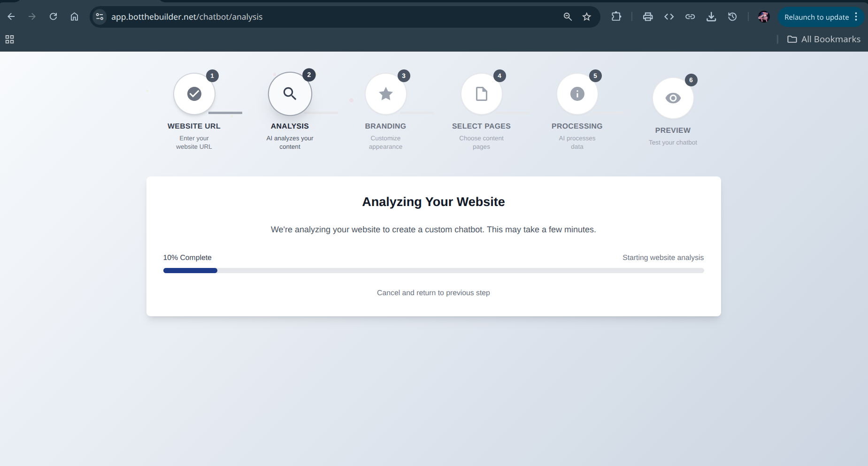Screen dimensions: 868x466
Task: Open the zoom magnifier in address bar
Action: coord(568,17)
